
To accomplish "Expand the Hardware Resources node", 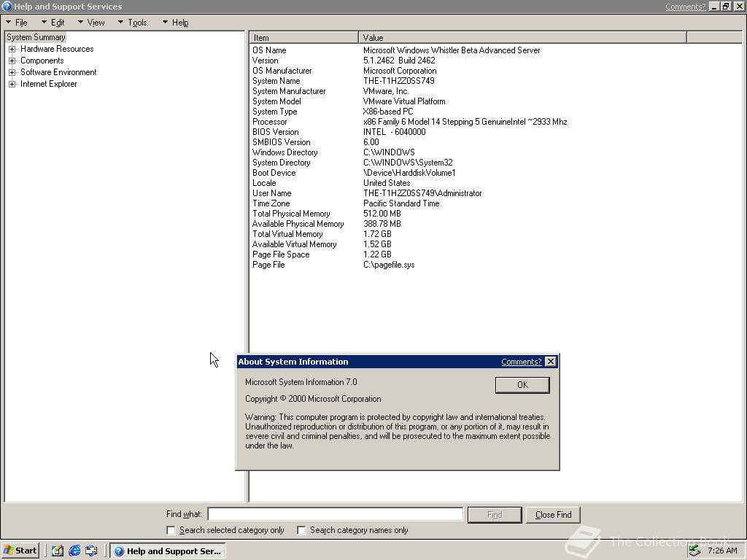I will (12, 49).
